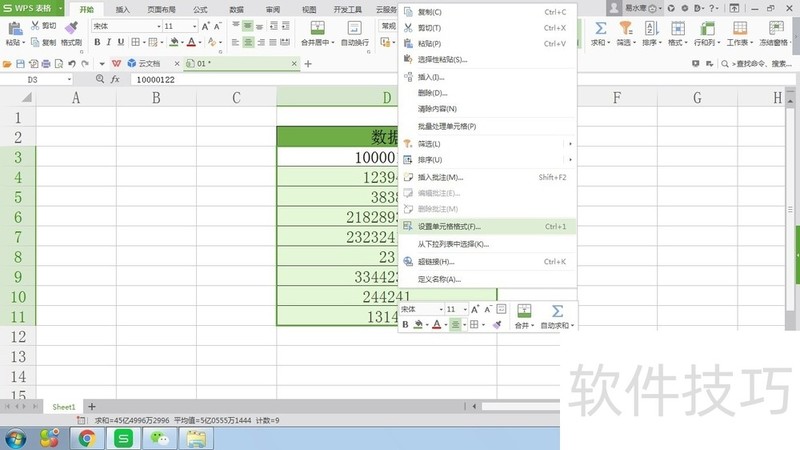
Task: Click the font color A in mini toolbar
Action: point(437,324)
